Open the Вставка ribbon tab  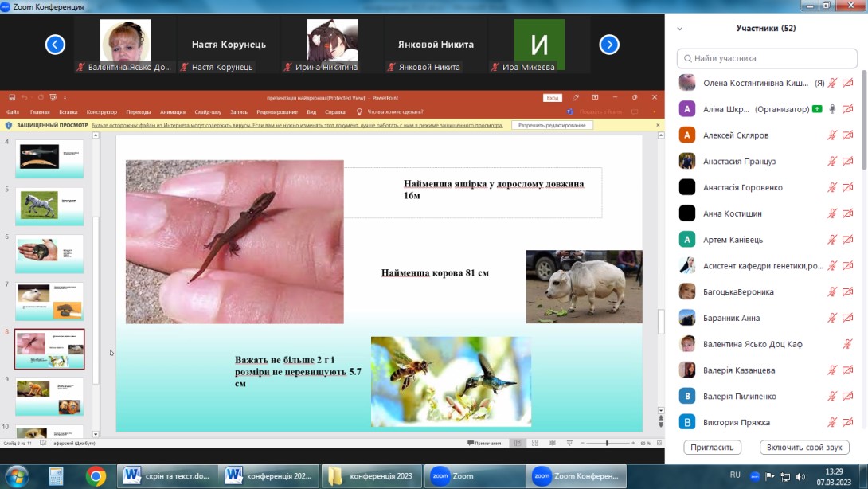[68, 112]
